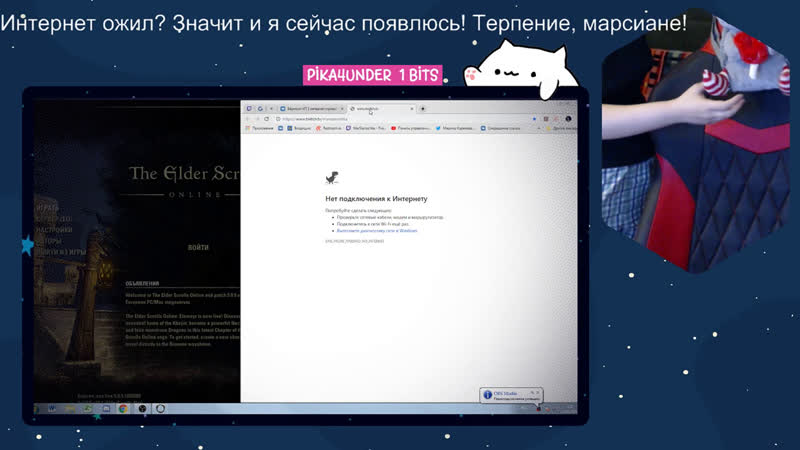Image resolution: width=800 pixels, height=450 pixels.
Task: Open the second pinned Chrome tab
Action: click(x=260, y=109)
